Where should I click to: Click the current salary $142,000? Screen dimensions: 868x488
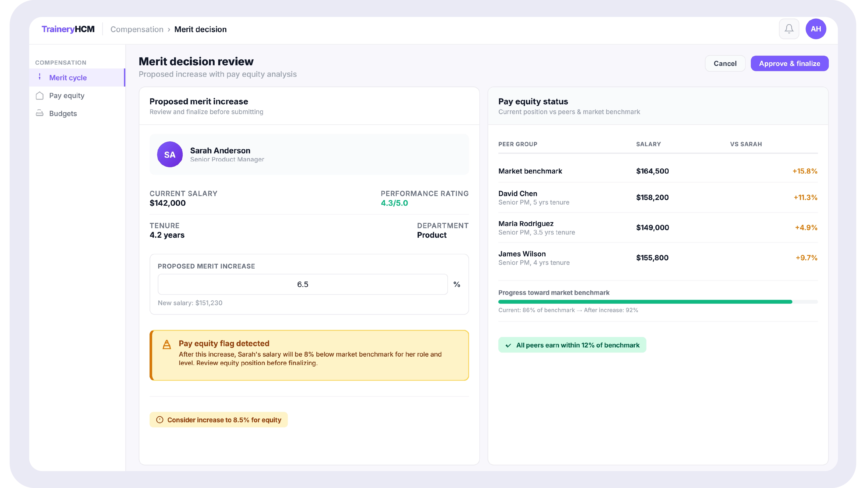point(168,203)
